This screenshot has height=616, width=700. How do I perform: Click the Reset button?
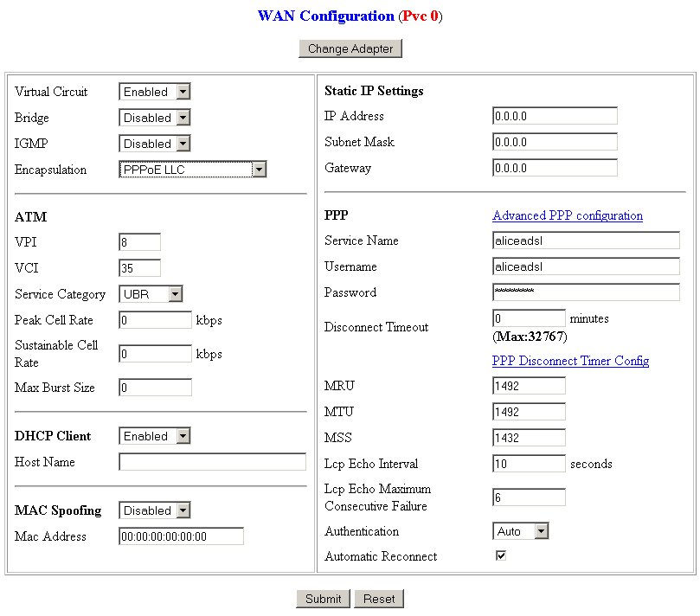point(379,599)
